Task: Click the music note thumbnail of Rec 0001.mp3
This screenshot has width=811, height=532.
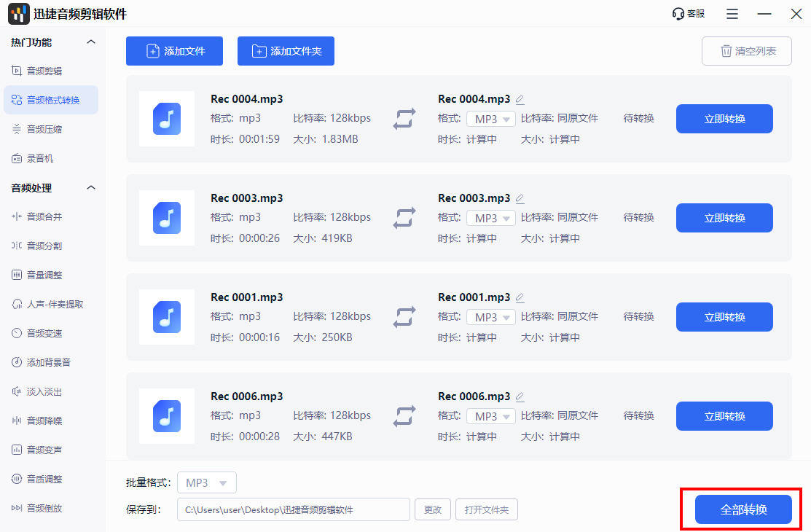Action: coord(167,317)
